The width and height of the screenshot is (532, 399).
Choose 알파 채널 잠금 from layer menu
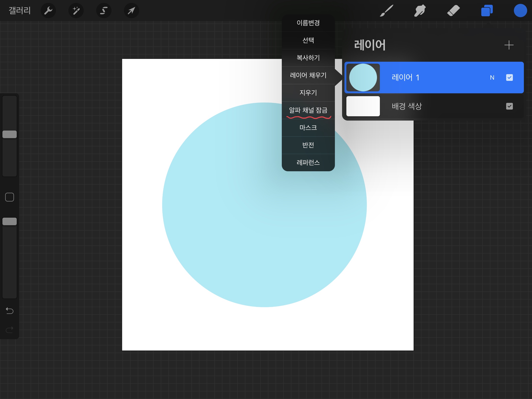coord(308,110)
